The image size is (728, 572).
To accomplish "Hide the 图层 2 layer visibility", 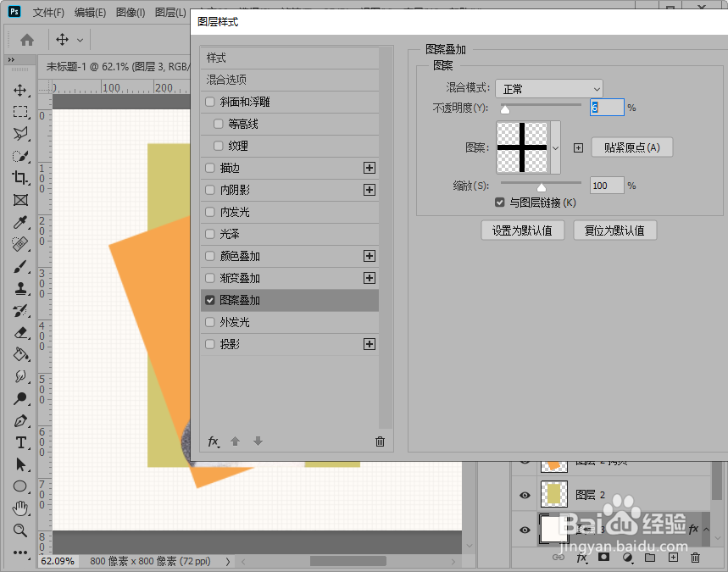I will click(525, 495).
